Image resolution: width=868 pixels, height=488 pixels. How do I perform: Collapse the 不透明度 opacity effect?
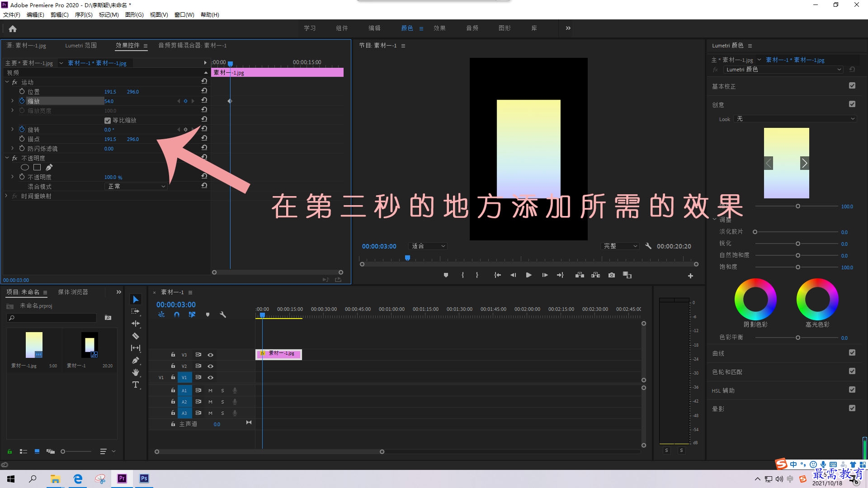[x=7, y=158]
